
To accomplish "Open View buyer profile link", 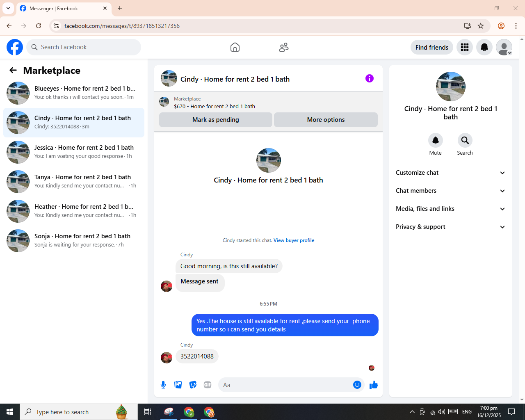I will (x=294, y=240).
